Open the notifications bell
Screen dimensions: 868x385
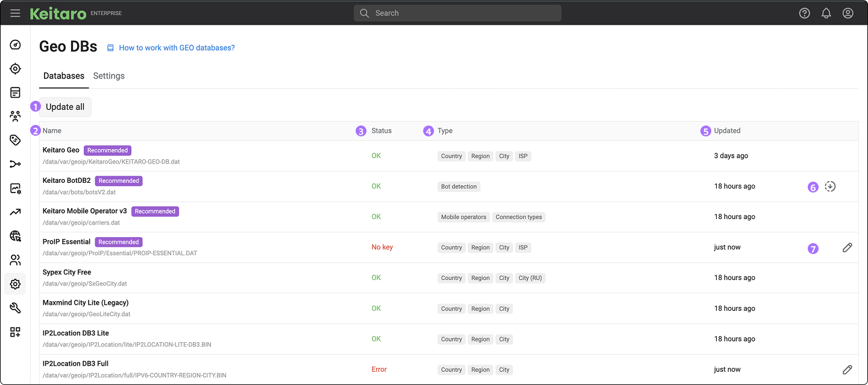click(x=826, y=13)
